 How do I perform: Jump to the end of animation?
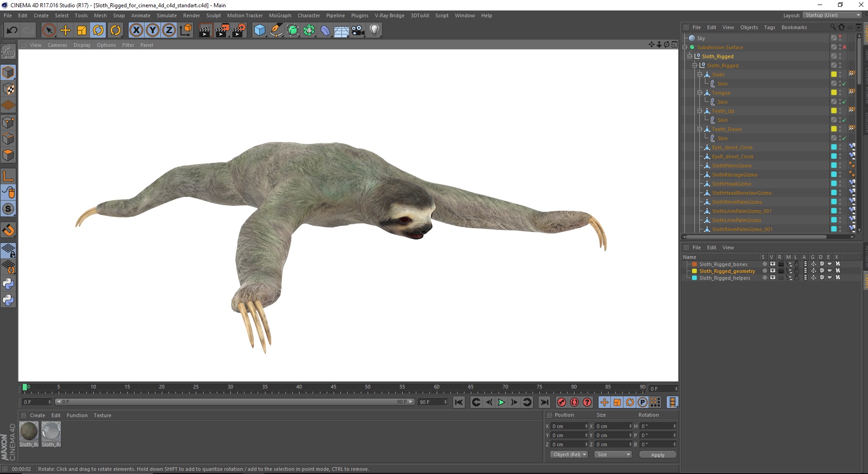tap(544, 402)
